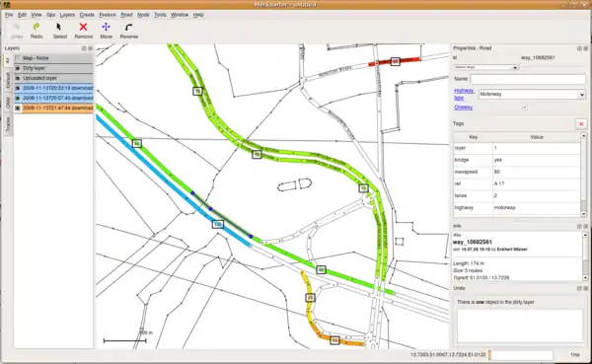Toggle visibility of Map - None layer
Image resolution: width=592 pixels, height=364 pixels.
(x=18, y=58)
